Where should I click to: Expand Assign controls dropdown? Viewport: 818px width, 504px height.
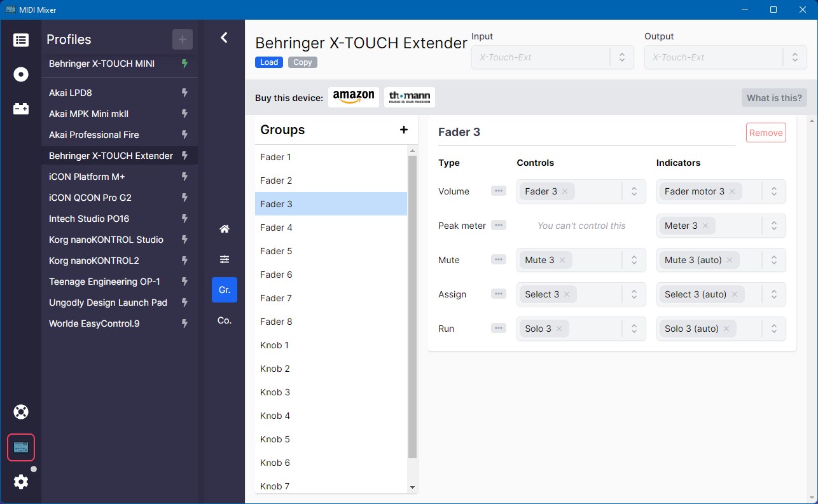[x=634, y=294]
